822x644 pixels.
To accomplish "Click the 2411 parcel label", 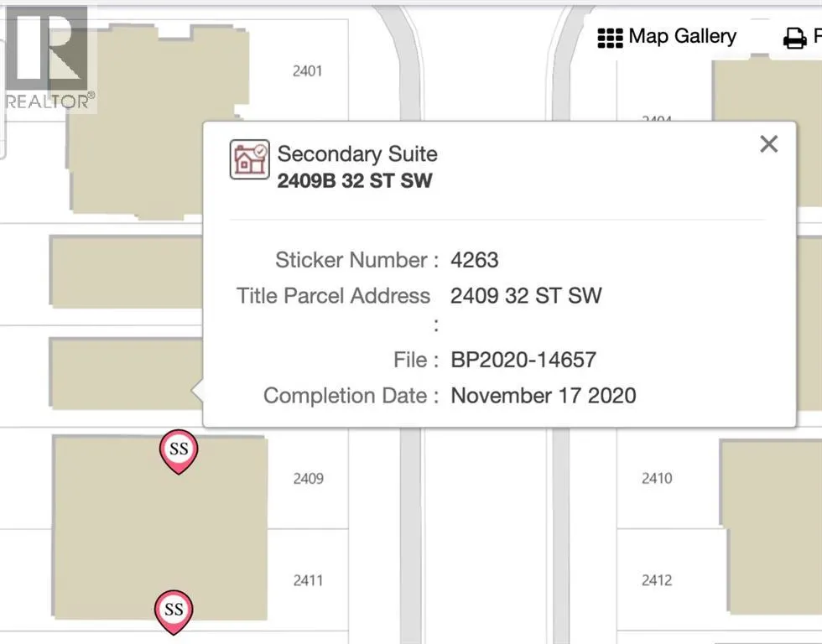I will 308,580.
